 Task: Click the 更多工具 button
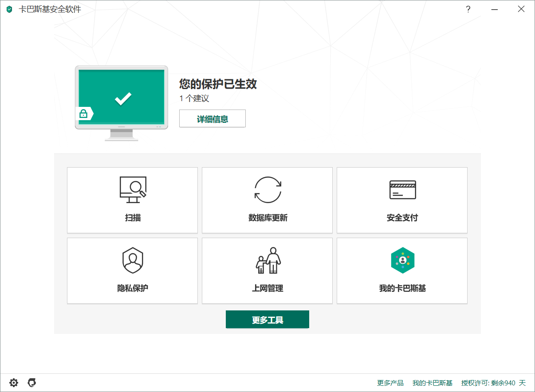point(267,320)
